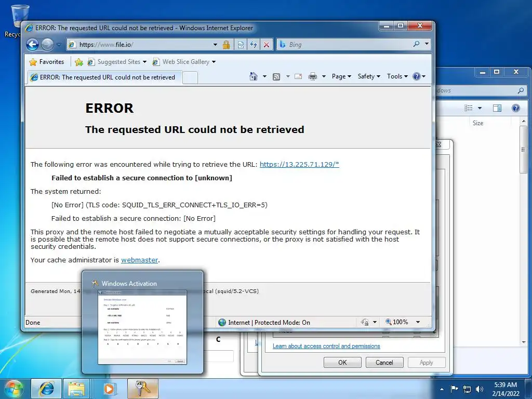Open the Safety menu

click(x=369, y=76)
